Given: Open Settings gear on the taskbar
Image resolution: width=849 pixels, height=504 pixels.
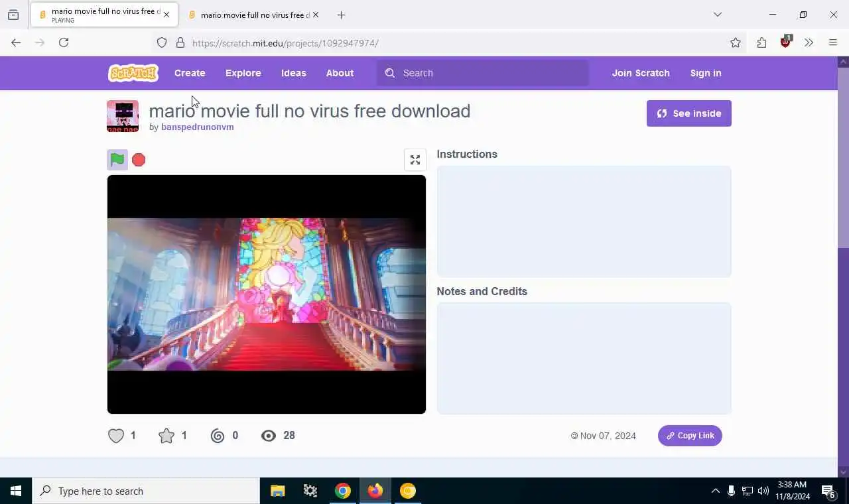Looking at the screenshot, I should click(310, 491).
